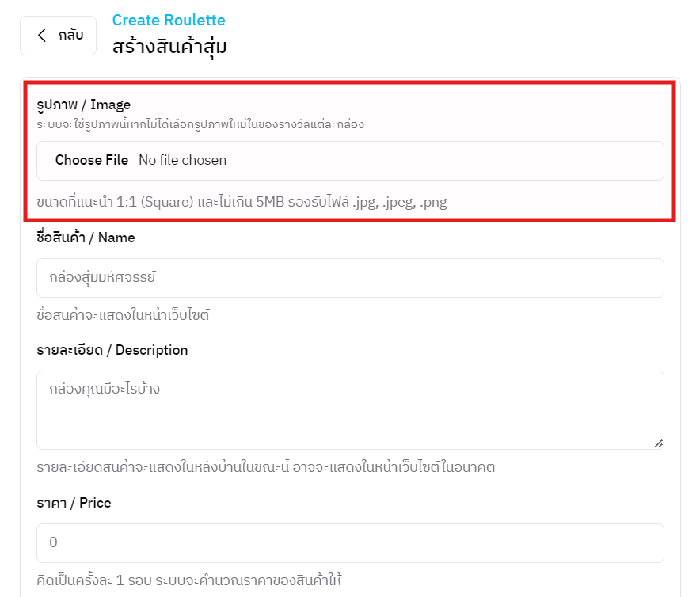Image resolution: width=700 pixels, height=597 pixels.
Task: Click the รายละเอียด / Description label
Action: point(112,350)
